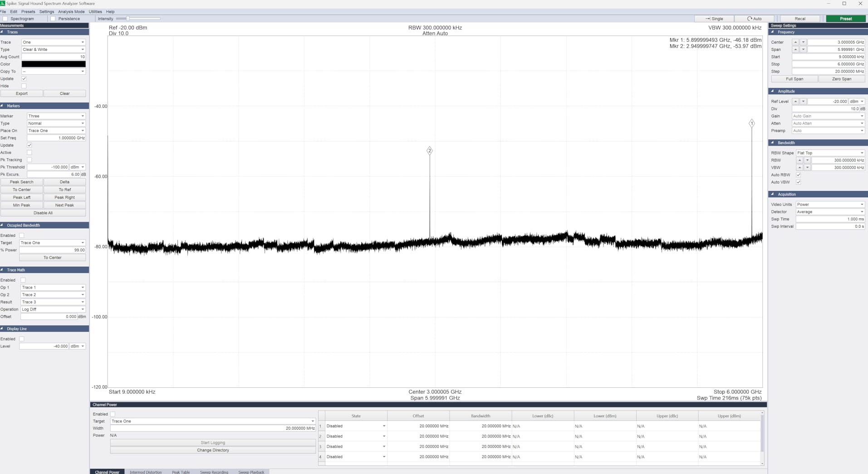Collapse the Traces section

point(2,32)
